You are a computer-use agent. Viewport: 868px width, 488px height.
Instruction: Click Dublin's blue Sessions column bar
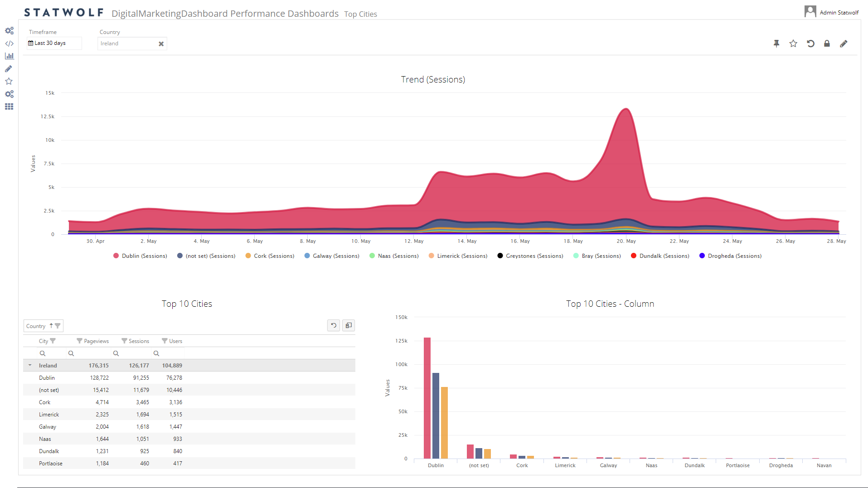point(436,416)
